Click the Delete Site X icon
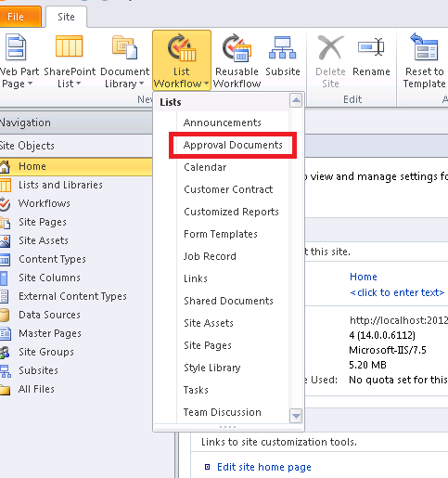The width and height of the screenshot is (448, 478). pos(330,47)
